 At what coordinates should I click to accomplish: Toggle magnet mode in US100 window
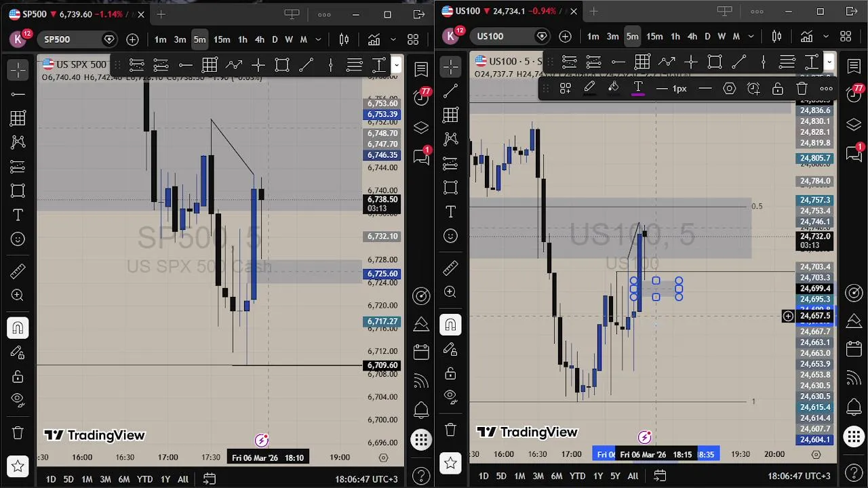pos(451,325)
